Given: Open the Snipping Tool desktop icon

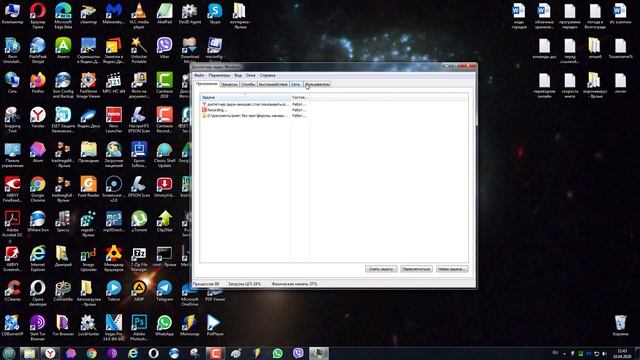Looking at the screenshot, I should (x=12, y=120).
